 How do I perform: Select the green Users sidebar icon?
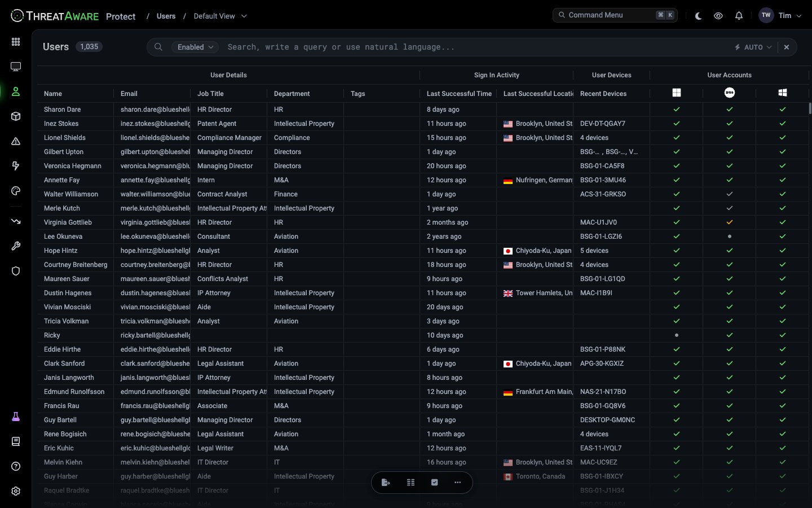click(16, 91)
